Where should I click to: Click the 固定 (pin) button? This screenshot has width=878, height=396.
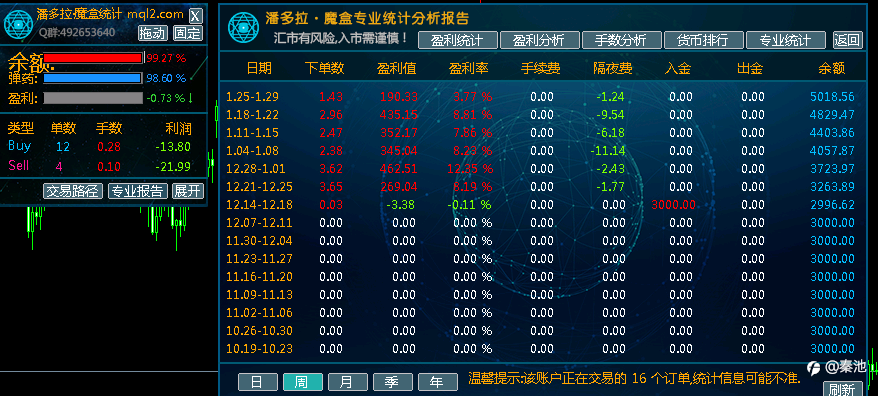[188, 33]
